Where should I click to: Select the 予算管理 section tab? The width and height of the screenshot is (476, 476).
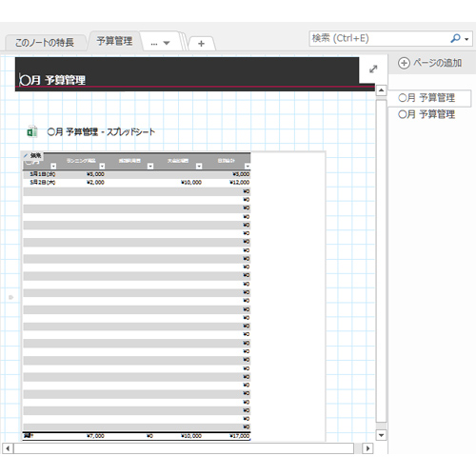(x=114, y=41)
